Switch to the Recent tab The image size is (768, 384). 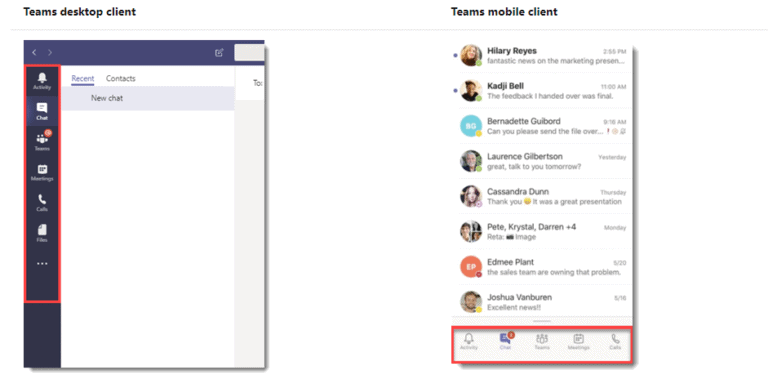(x=83, y=78)
